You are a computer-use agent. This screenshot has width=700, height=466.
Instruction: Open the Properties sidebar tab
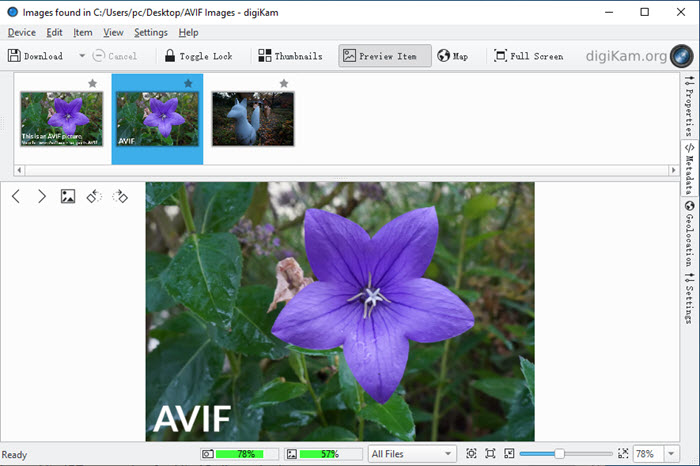[689, 106]
